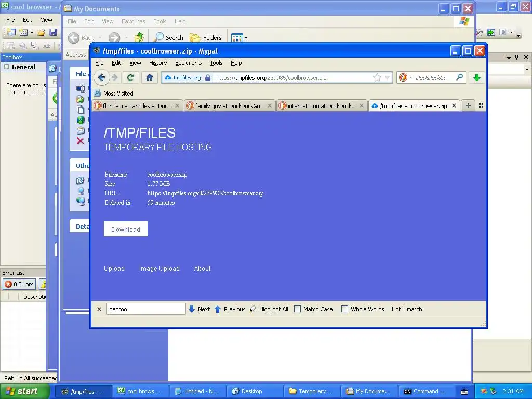Reload the page in Mypal
532x399 pixels.
130,78
